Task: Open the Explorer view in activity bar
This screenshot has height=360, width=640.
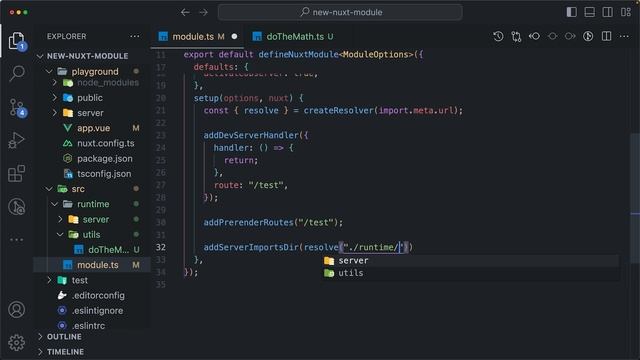Action: click(17, 41)
